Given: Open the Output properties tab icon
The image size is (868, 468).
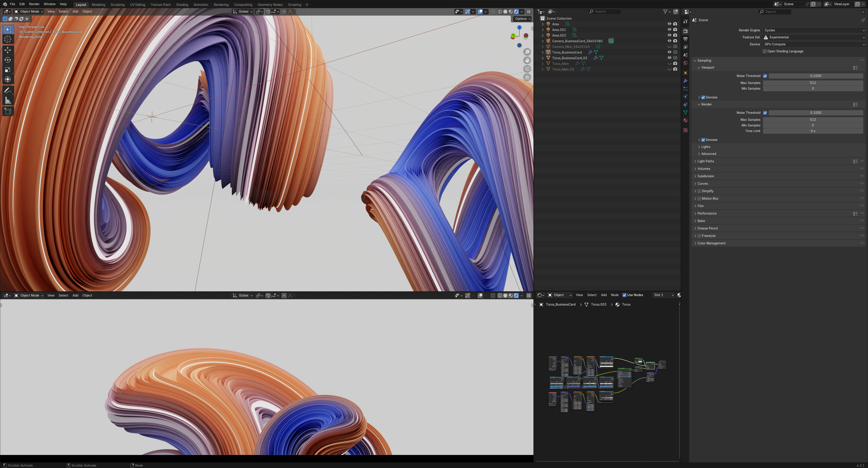Looking at the screenshot, I should [x=685, y=39].
